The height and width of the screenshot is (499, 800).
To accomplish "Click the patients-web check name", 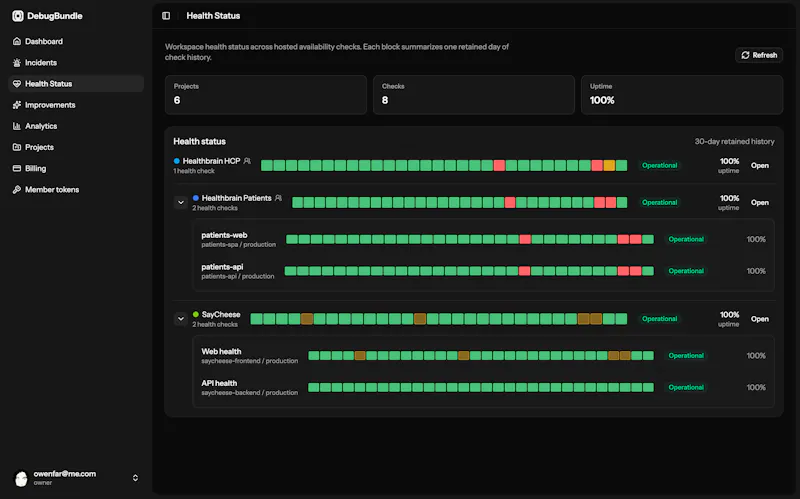I will 224,235.
